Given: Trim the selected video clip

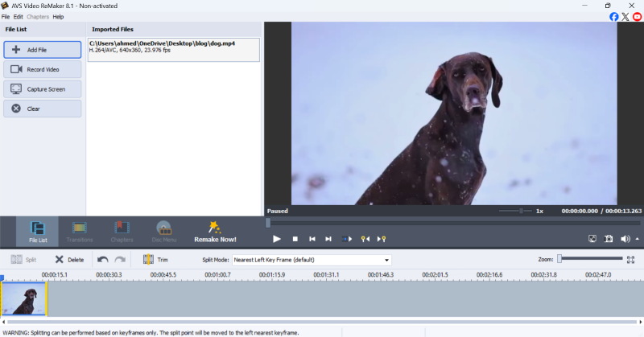Looking at the screenshot, I should tap(155, 260).
